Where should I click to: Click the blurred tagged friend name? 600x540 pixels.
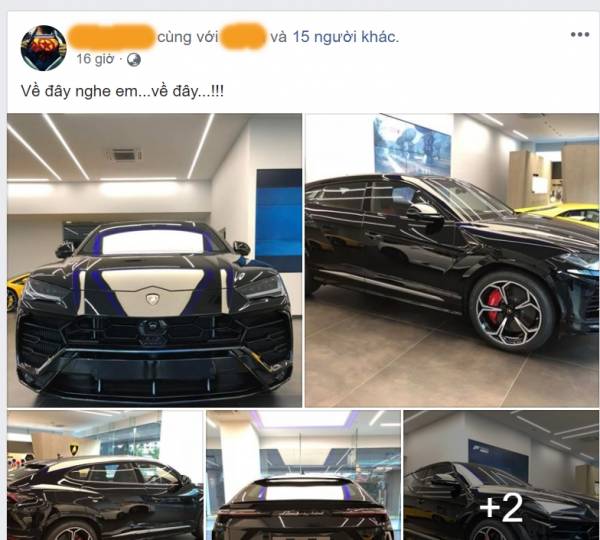click(x=243, y=37)
